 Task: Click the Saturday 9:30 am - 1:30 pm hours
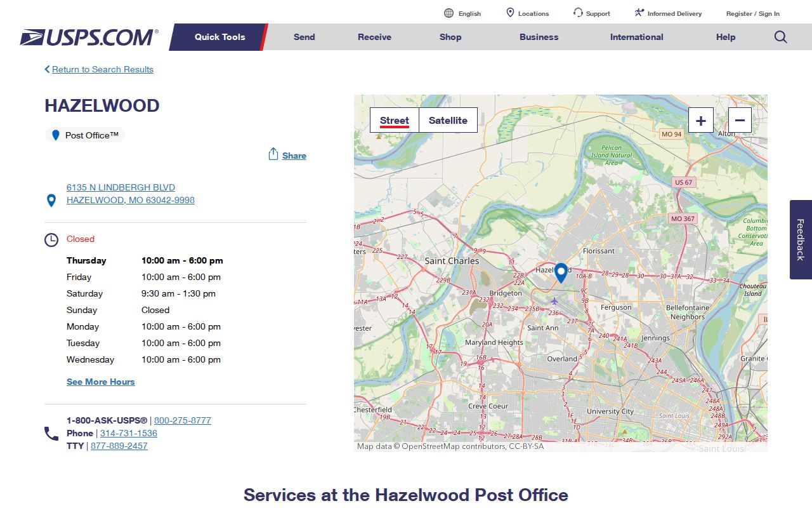(x=178, y=293)
